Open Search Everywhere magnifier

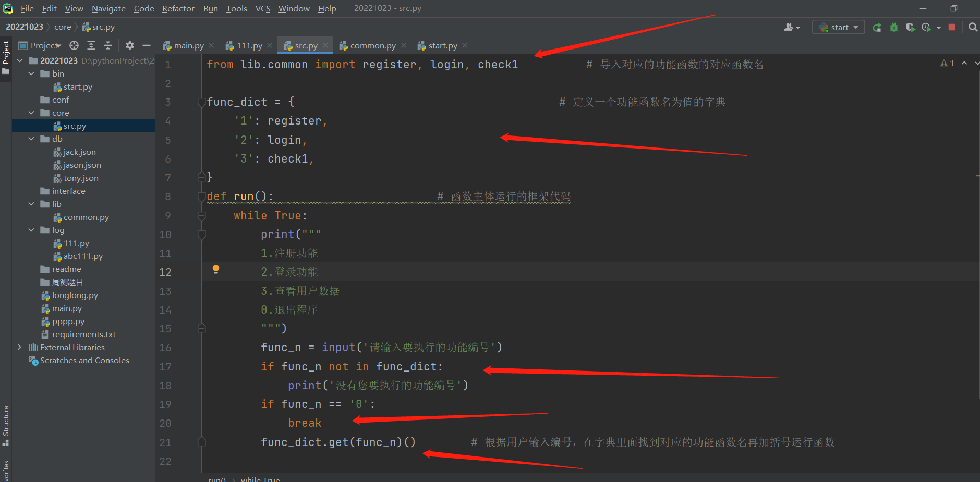tap(973, 27)
